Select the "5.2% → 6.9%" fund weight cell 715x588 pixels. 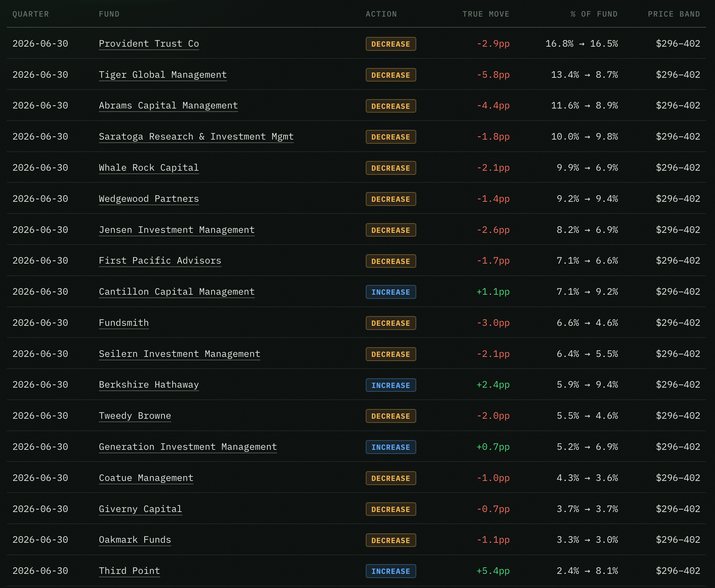tap(587, 447)
